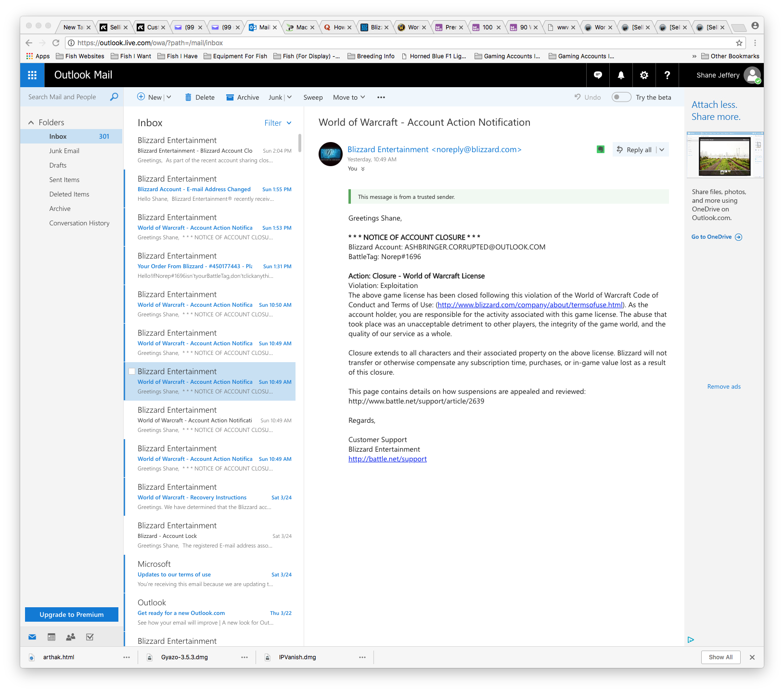The width and height of the screenshot is (784, 692).
Task: Open the E-mail Address Changed message
Action: click(210, 188)
